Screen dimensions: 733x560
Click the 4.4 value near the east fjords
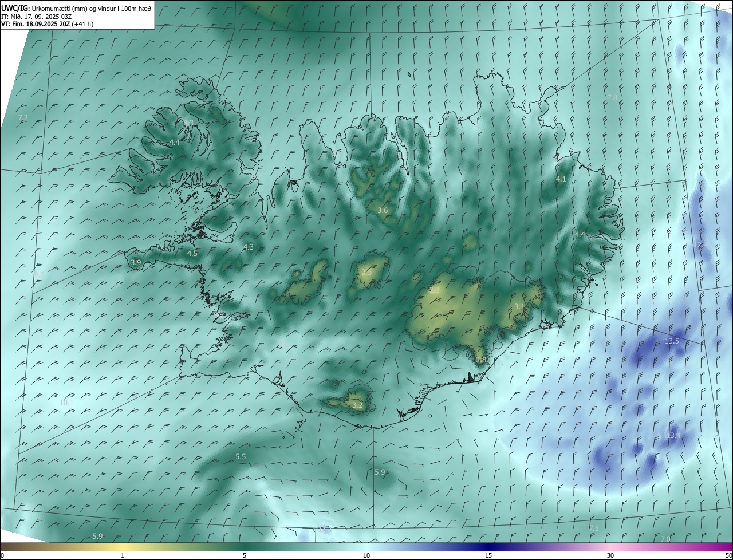click(580, 234)
